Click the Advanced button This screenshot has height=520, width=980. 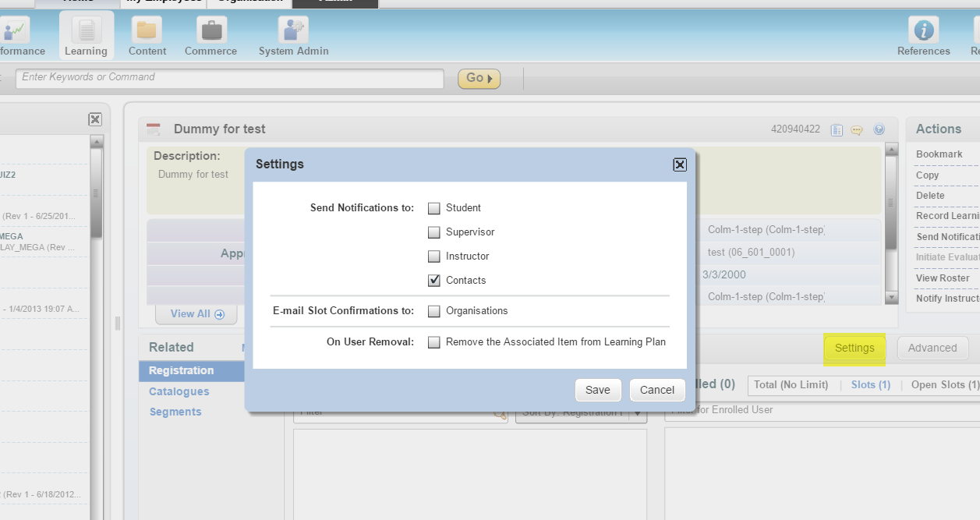(x=932, y=348)
